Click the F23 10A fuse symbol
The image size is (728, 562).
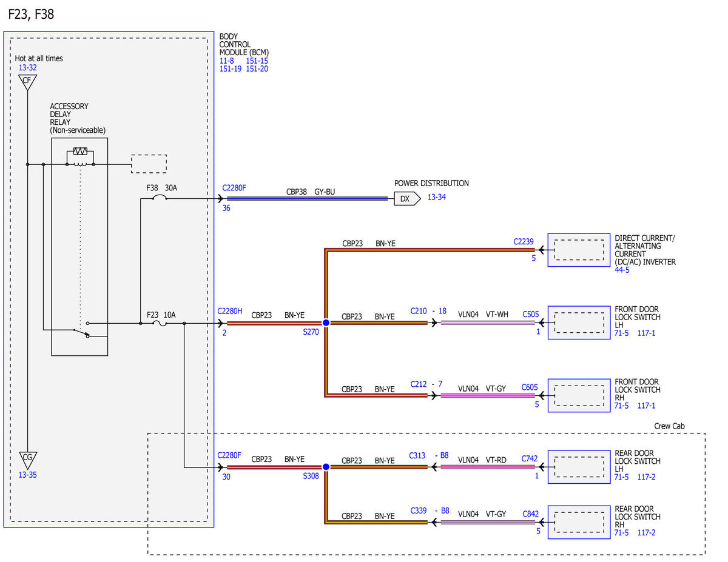coord(160,324)
